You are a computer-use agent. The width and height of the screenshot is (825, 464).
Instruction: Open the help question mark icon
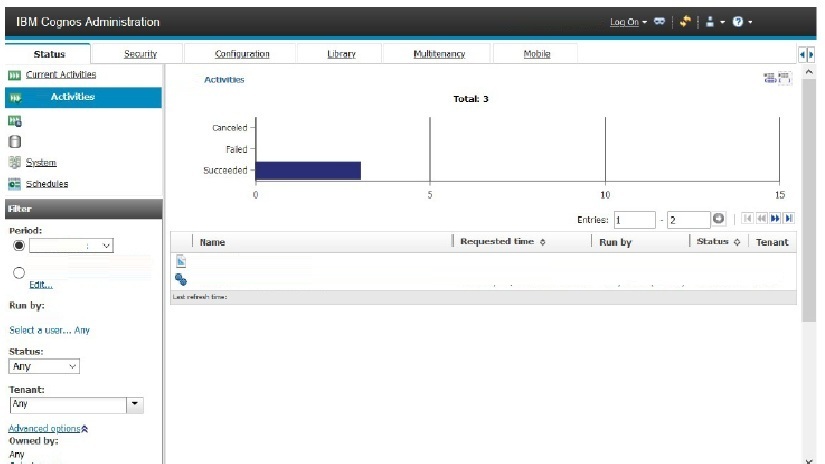click(737, 22)
